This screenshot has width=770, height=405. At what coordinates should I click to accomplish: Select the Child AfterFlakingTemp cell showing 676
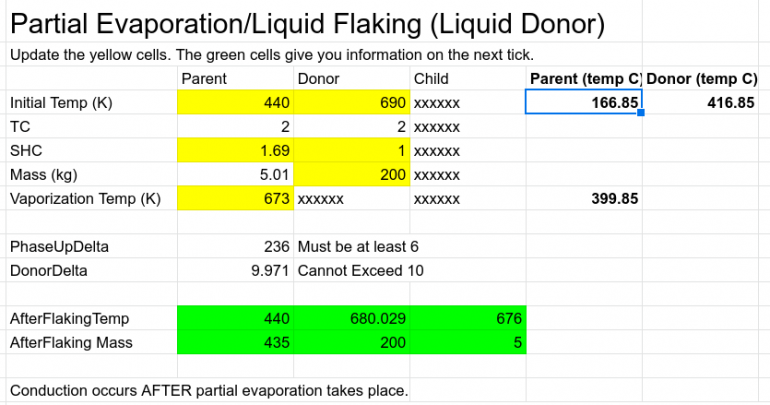coord(467,319)
